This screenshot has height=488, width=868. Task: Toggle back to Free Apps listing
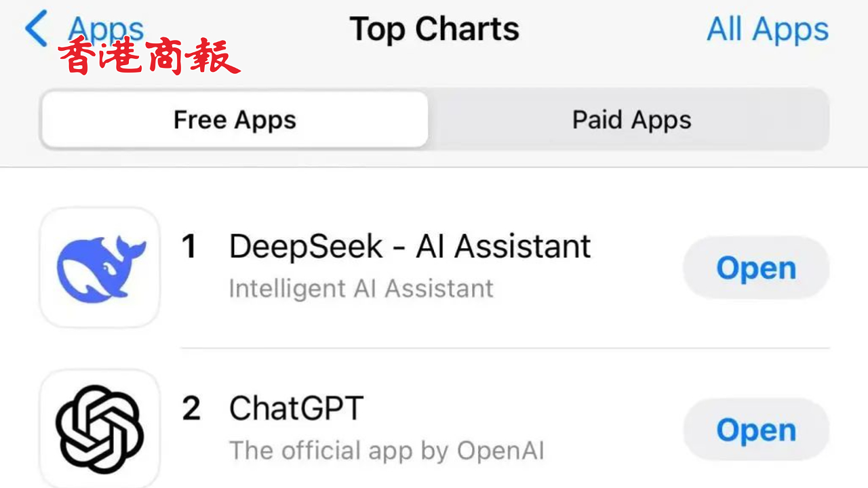(x=235, y=119)
